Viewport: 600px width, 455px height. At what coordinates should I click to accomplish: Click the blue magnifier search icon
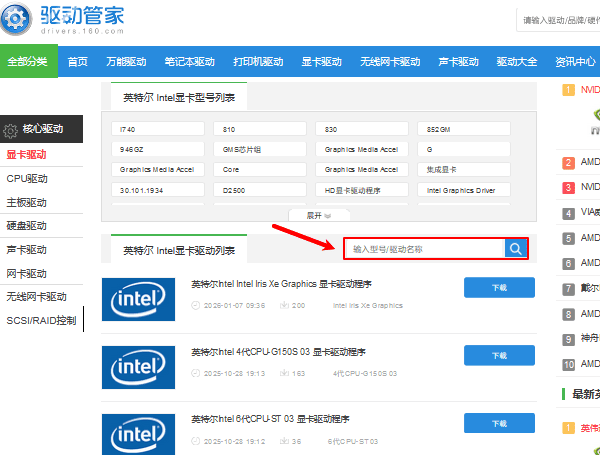(515, 249)
